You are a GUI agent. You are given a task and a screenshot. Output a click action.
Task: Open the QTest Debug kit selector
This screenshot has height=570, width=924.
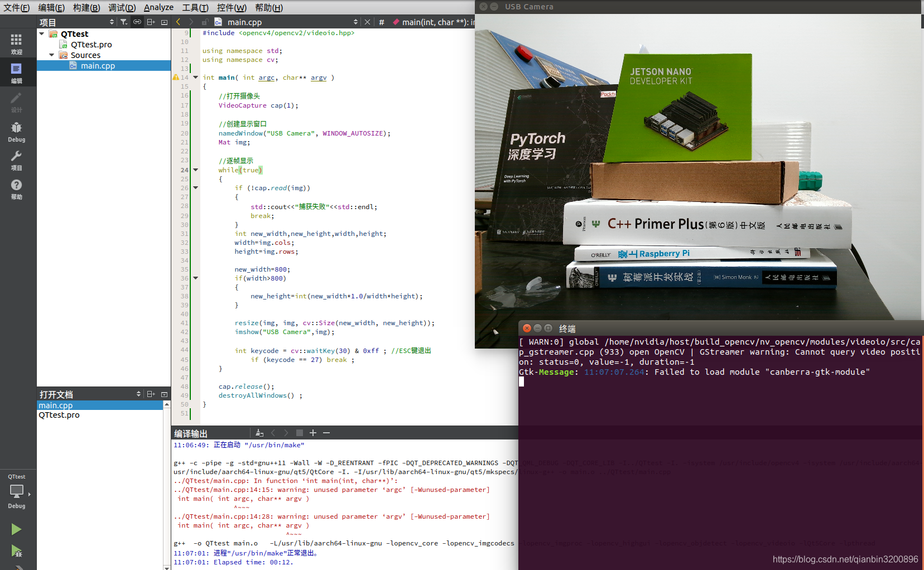click(17, 491)
